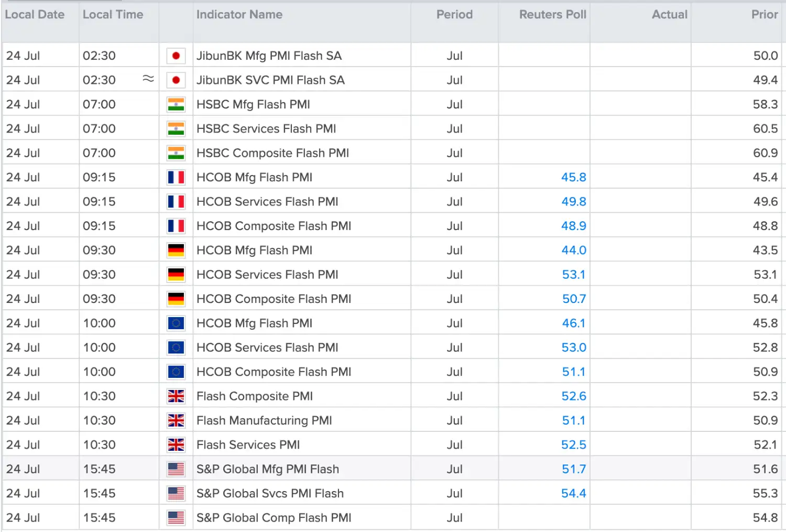Viewport: 786px width, 532px height.
Task: Click EU flag beside 10:00 HCOB Mfg Flash PMI
Action: (176, 323)
